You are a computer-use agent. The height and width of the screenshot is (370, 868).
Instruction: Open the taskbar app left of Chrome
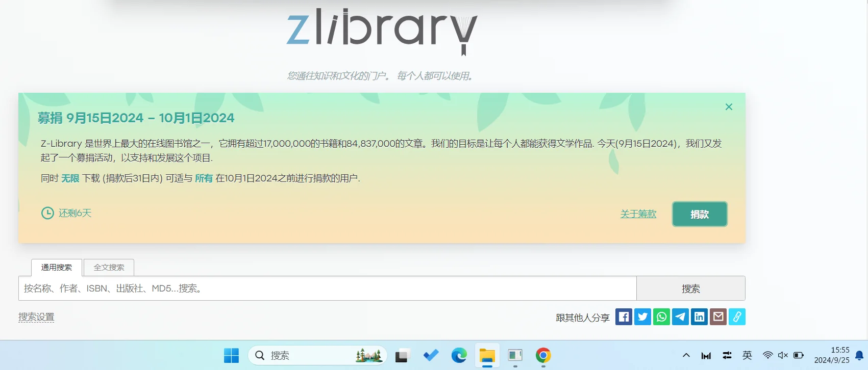pos(515,355)
